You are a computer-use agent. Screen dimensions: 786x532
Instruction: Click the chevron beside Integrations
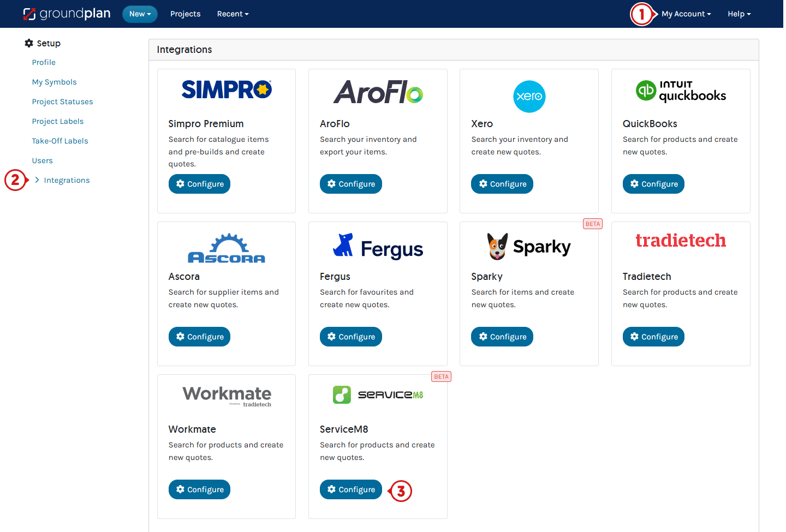(37, 180)
